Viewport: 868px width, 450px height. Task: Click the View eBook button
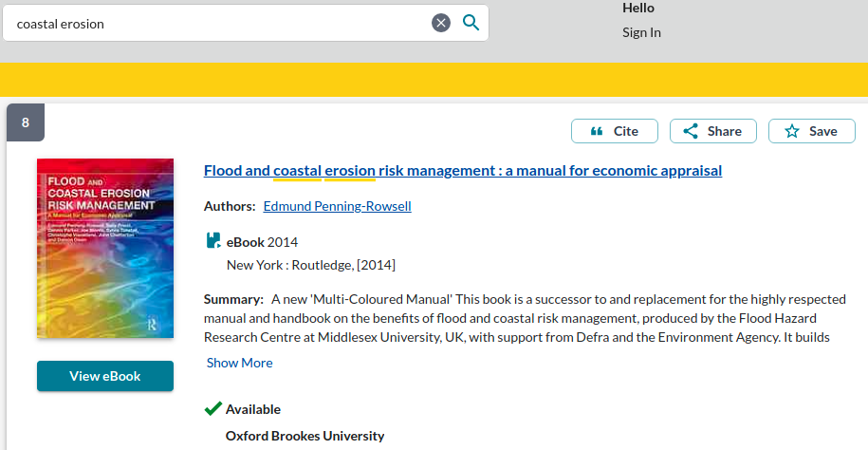105,376
